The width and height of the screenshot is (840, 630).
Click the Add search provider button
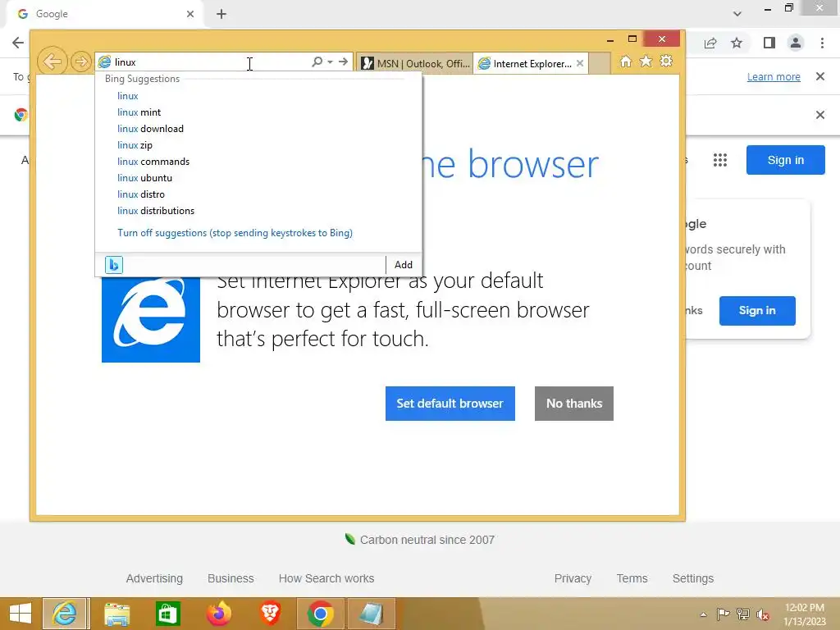click(x=404, y=265)
